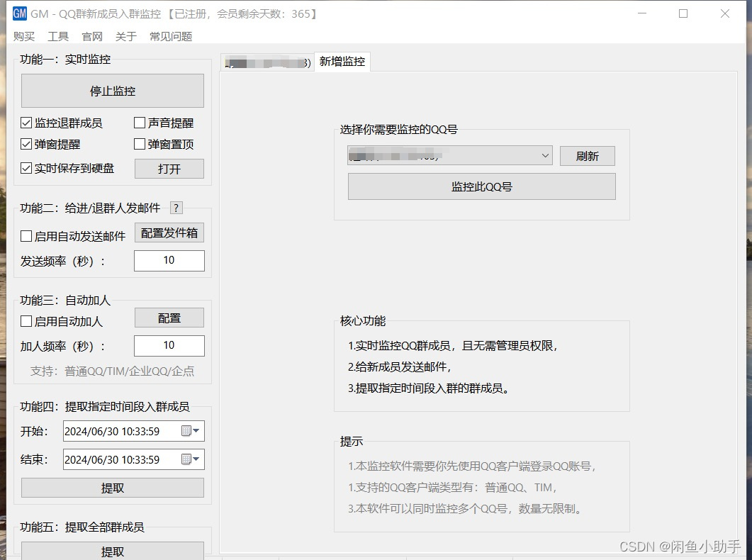Click the 配置发件箱 button
752x560 pixels.
(169, 233)
